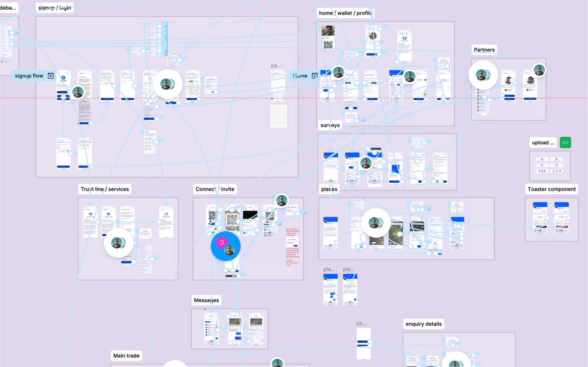Select the "places" section label
This screenshot has height=367, width=588.
[x=329, y=189]
